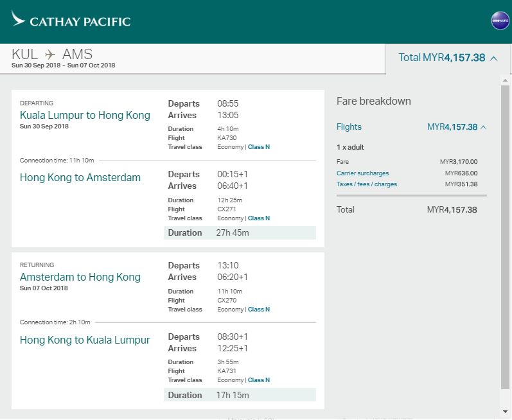Viewport: 512px width, 420px height.
Task: Click the 1 x adult label
Action: [x=350, y=147]
